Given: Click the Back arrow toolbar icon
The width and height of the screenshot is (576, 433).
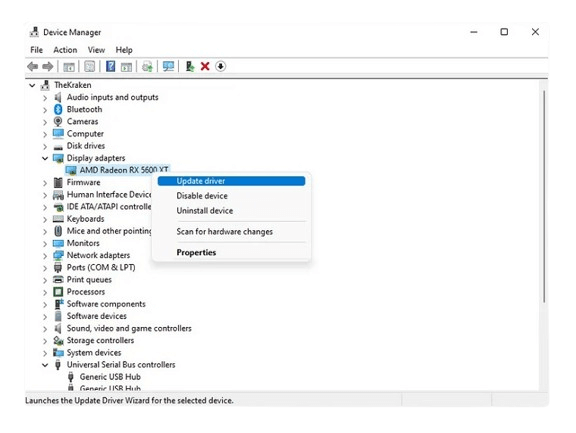Looking at the screenshot, I should [33, 66].
